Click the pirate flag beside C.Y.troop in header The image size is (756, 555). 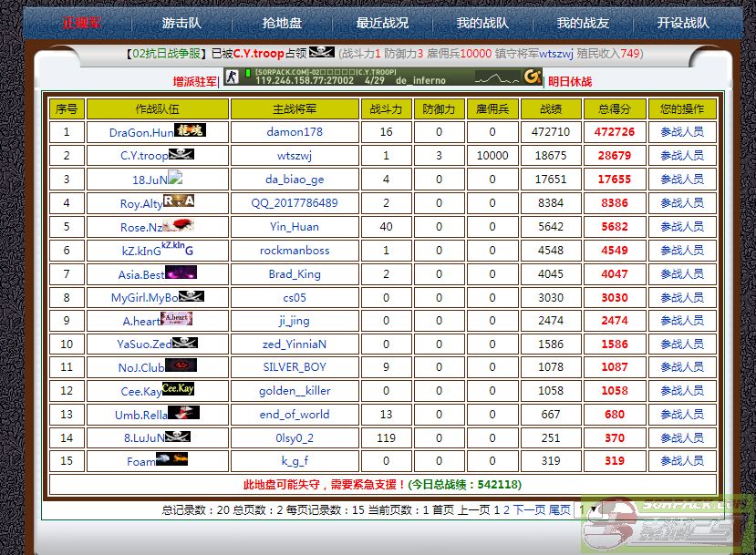click(322, 53)
